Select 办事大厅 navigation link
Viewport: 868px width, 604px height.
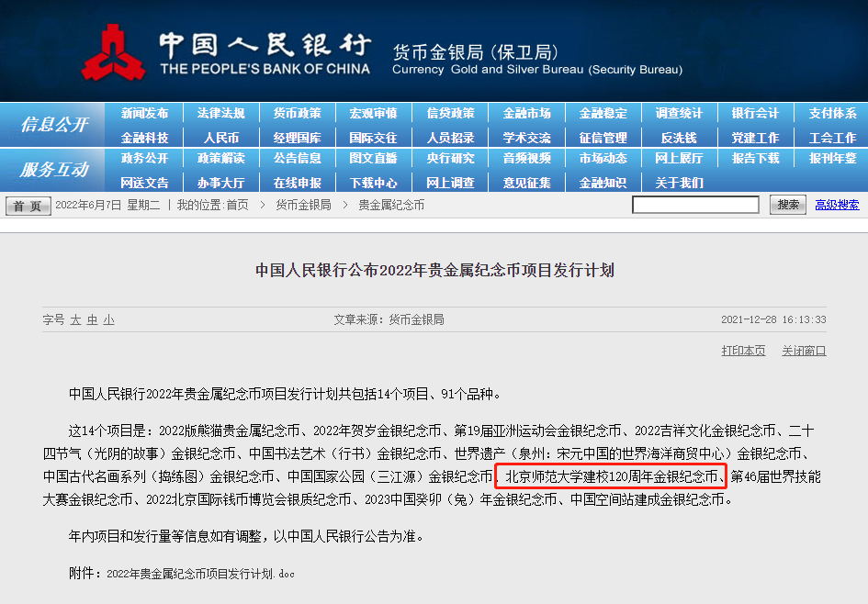(220, 183)
